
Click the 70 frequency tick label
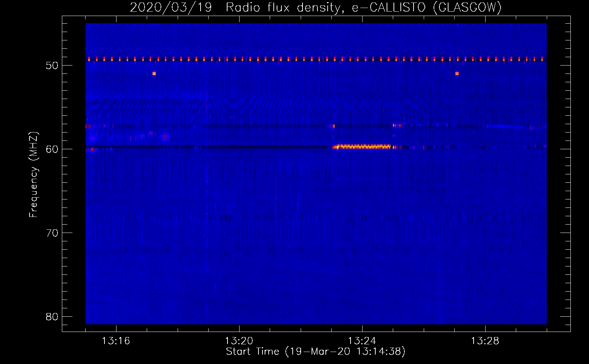coord(52,233)
